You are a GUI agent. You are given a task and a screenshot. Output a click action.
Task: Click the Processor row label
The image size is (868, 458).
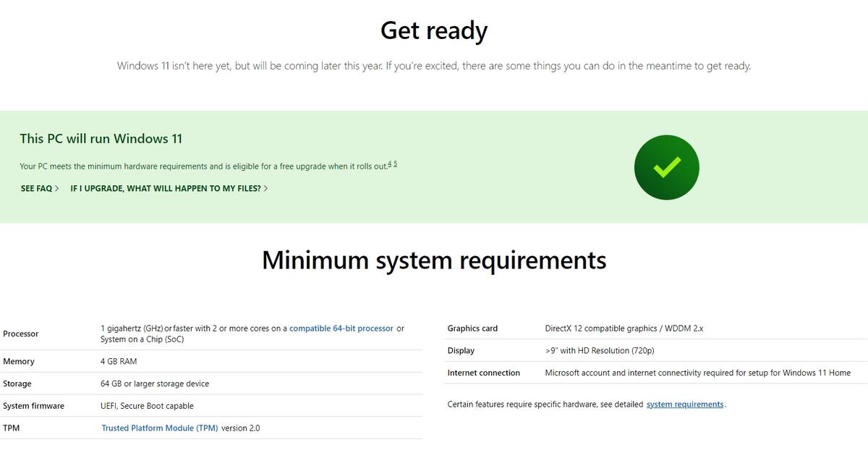pyautogui.click(x=21, y=334)
